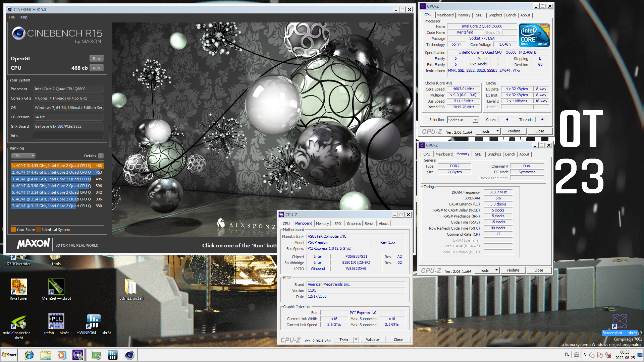Click the keyboard icon in the language bar

tap(577, 354)
